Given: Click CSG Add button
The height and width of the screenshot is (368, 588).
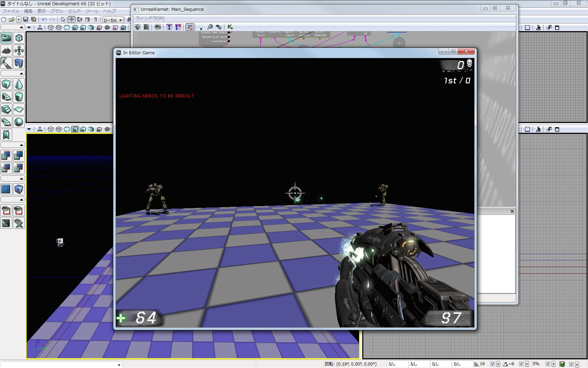Looking at the screenshot, I should click(x=6, y=156).
